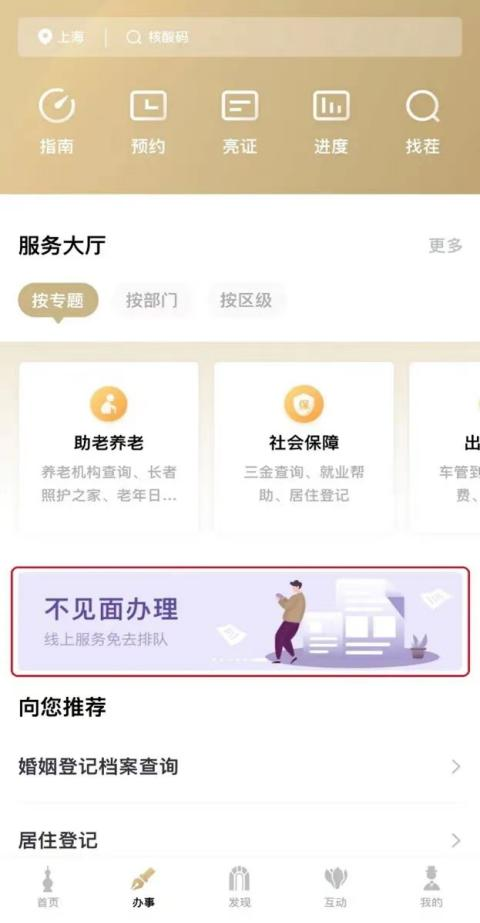Image resolution: width=480 pixels, height=923 pixels.
Task: Select the 按专题 filter pill
Action: [x=58, y=301]
